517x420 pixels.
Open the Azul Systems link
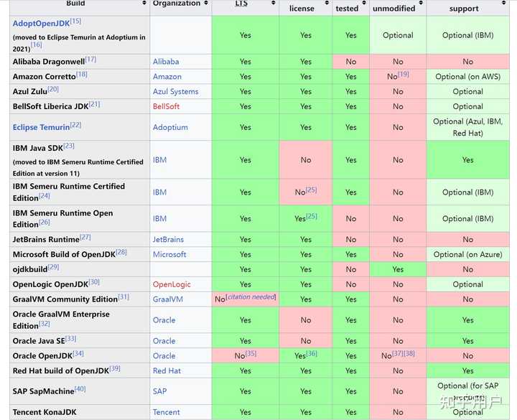[175, 92]
